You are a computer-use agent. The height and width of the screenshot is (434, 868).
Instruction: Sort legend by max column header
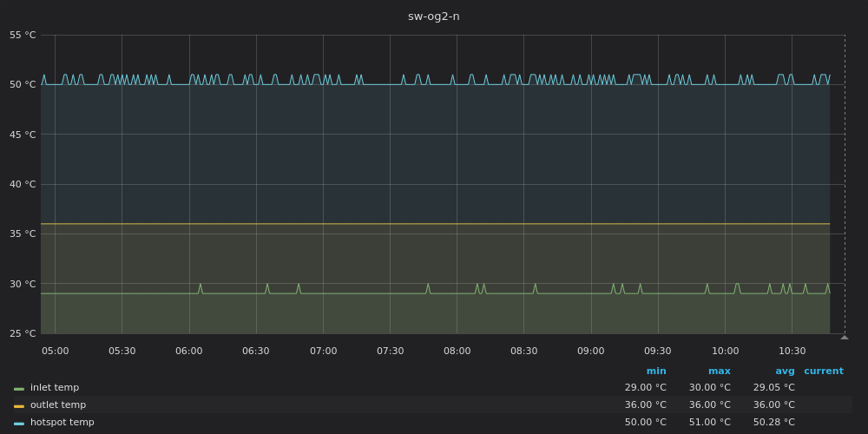click(719, 371)
